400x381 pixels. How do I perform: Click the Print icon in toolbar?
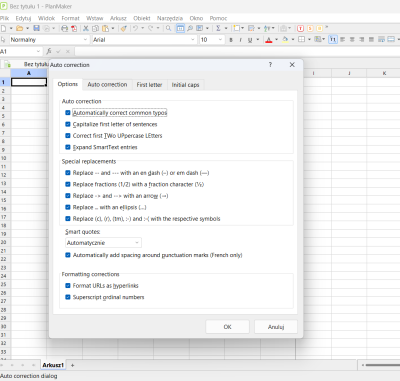coord(65,28)
